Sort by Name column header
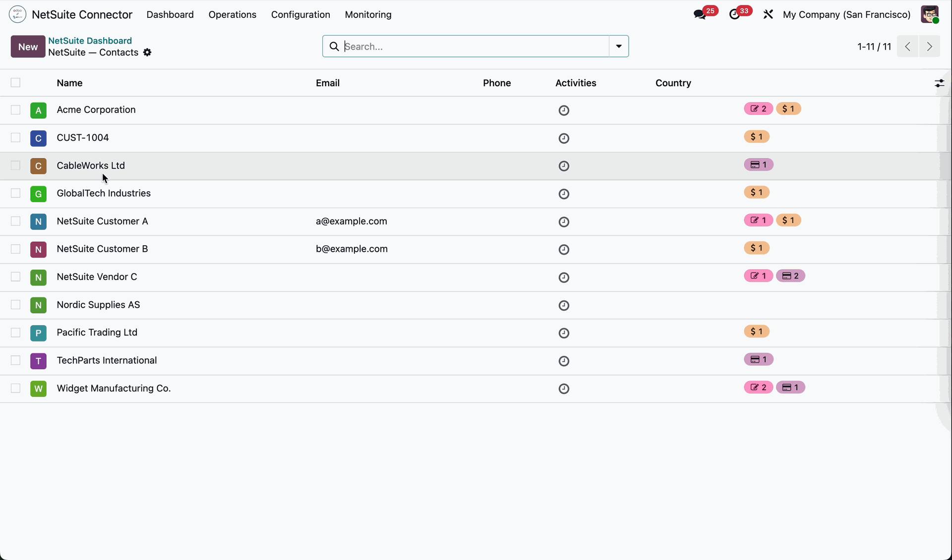 69,83
